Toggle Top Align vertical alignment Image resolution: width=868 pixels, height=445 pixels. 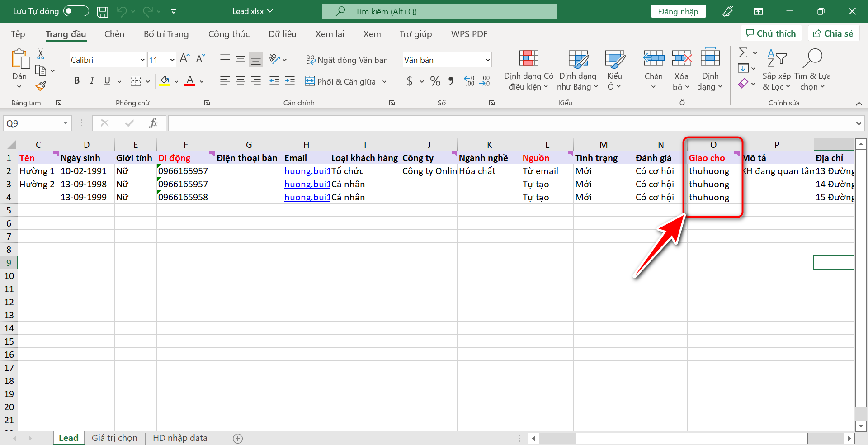coord(225,59)
